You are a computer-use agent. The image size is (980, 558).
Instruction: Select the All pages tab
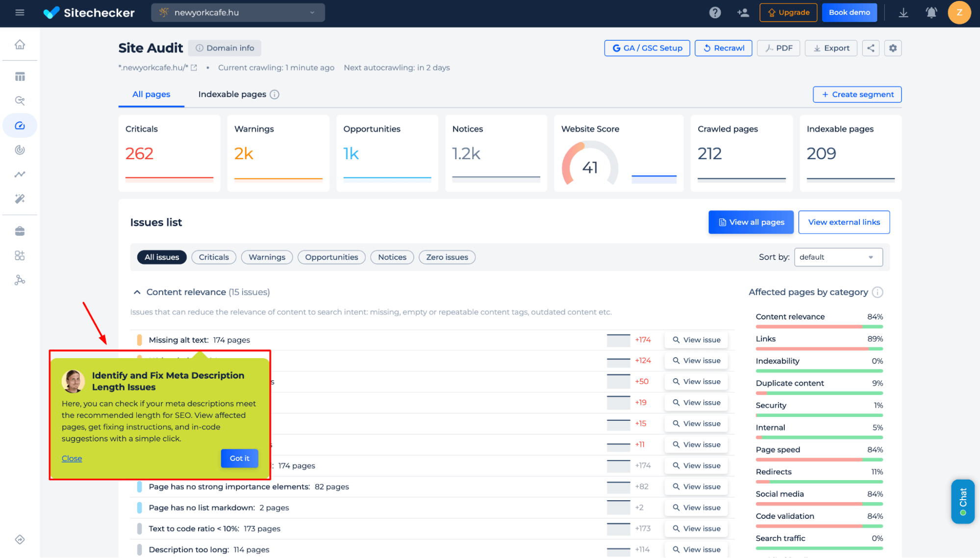pyautogui.click(x=151, y=94)
